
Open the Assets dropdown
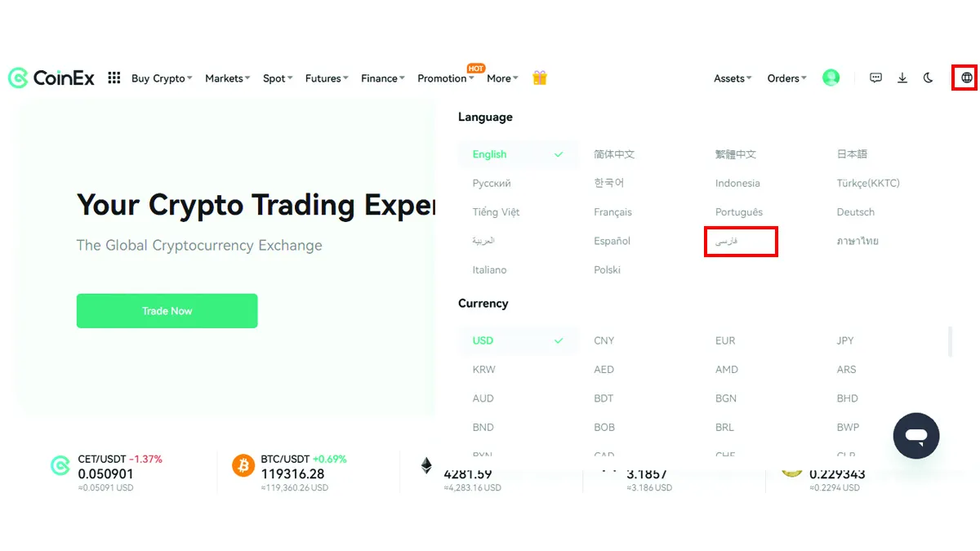733,78
